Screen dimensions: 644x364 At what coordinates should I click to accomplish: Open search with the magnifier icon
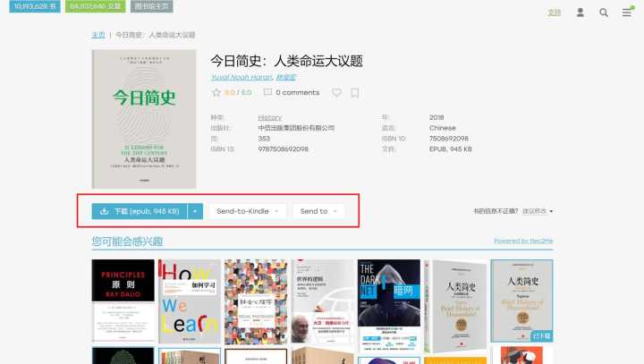pos(604,13)
